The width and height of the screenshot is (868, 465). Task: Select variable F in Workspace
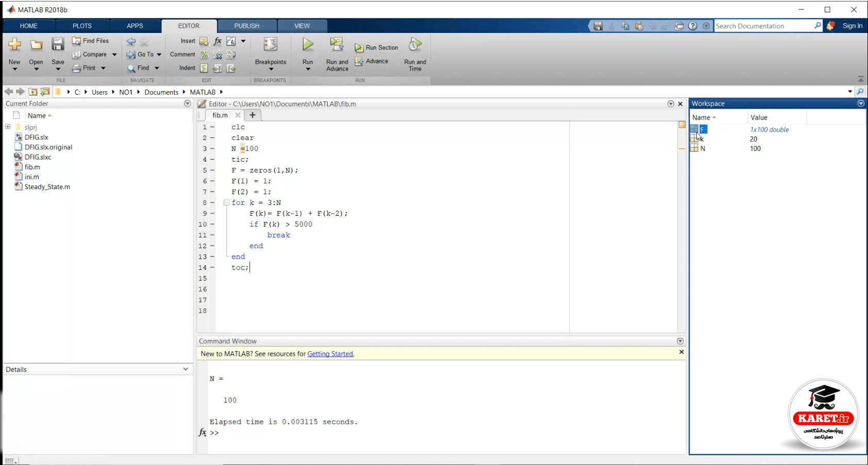703,129
